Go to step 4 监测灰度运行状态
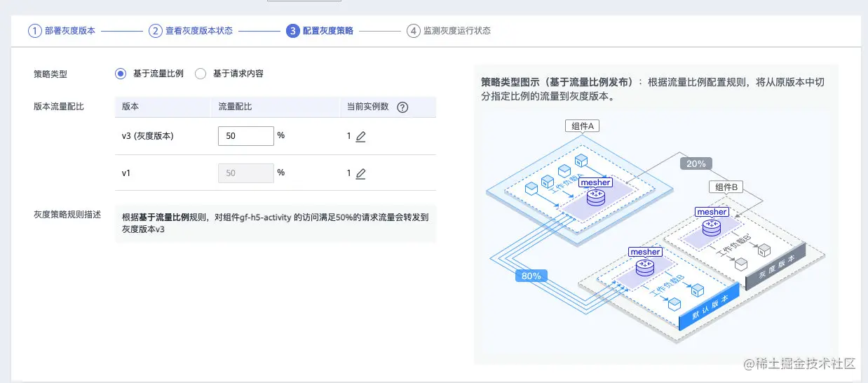Viewport: 868px width, 383px height. pos(449,31)
